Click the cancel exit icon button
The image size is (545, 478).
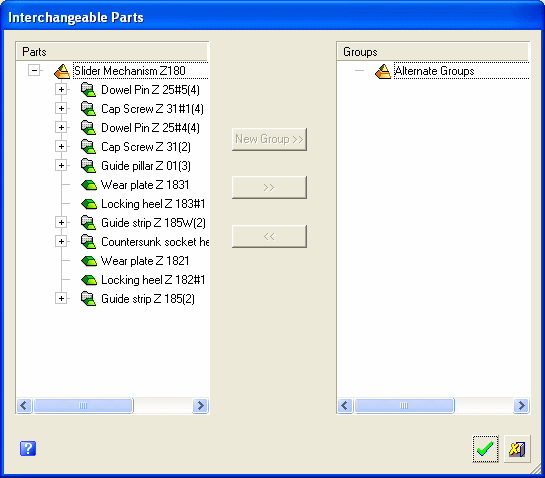517,449
